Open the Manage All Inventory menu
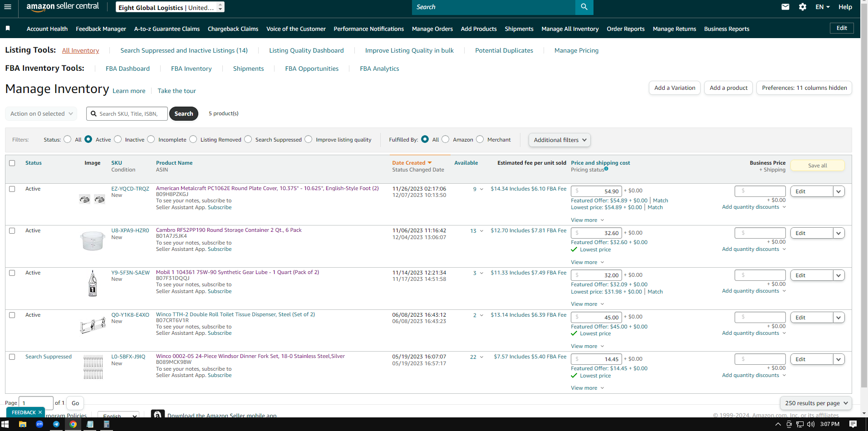 570,29
